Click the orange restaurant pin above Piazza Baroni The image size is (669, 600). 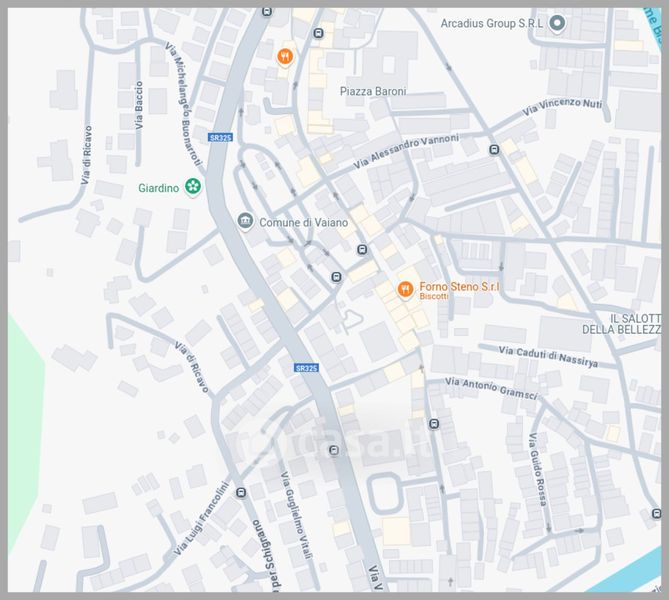tap(285, 56)
